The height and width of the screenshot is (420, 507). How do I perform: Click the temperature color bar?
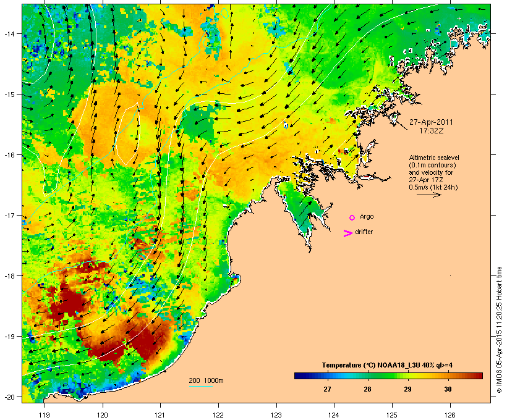pos(388,376)
